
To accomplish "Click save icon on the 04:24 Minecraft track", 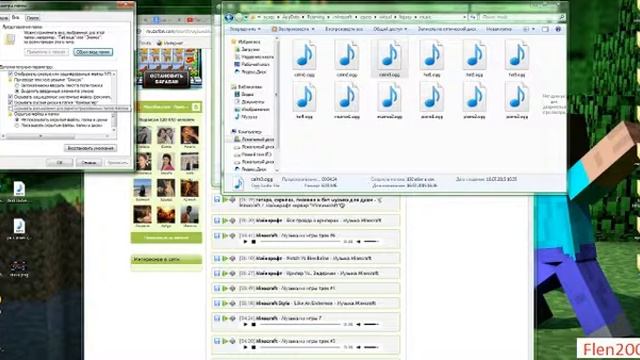I will (x=217, y=318).
